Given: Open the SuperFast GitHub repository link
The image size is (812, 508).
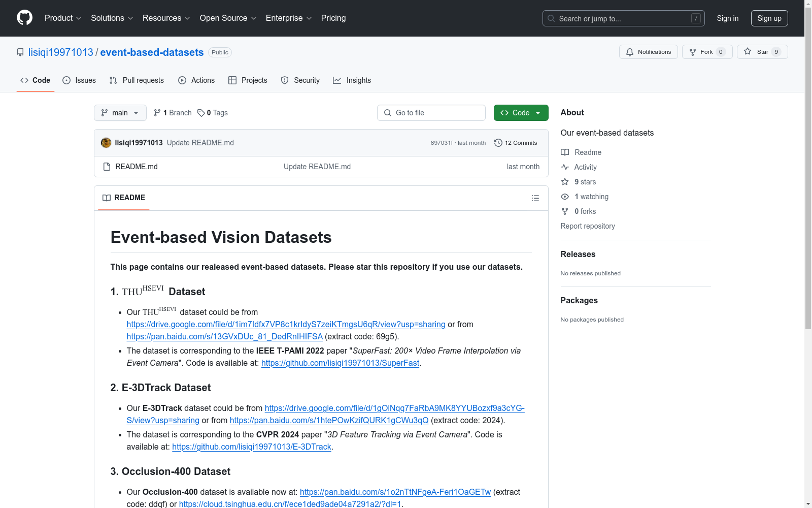Looking at the screenshot, I should click(x=340, y=363).
